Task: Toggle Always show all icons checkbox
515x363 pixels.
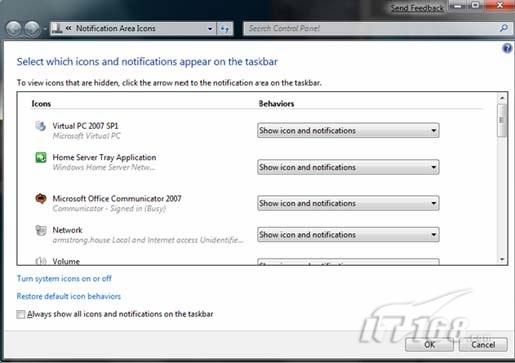Action: coord(21,314)
